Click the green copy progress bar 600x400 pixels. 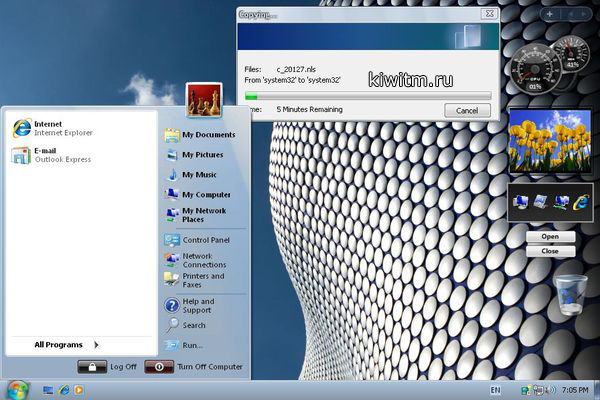click(x=368, y=96)
